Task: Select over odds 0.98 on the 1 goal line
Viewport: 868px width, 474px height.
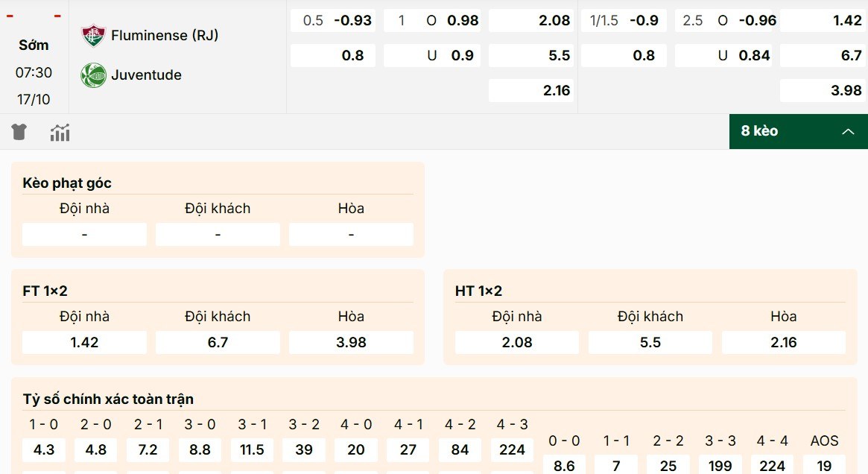Action: coord(432,20)
